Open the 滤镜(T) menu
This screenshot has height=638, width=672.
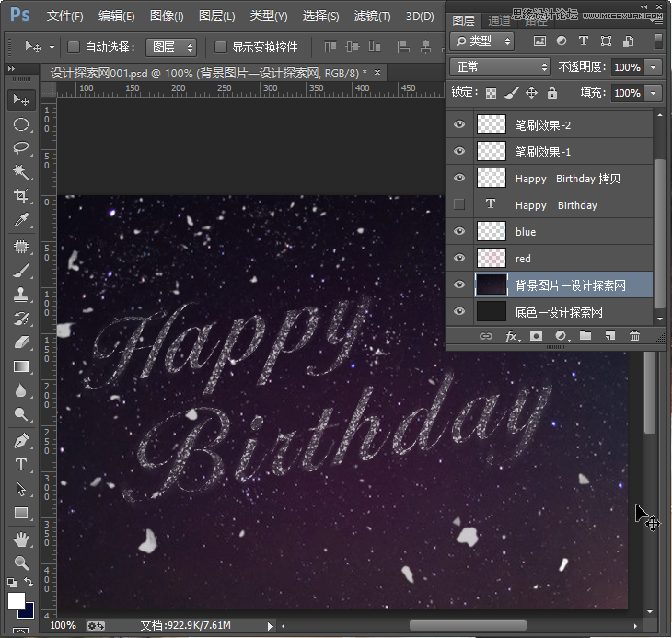pyautogui.click(x=372, y=17)
